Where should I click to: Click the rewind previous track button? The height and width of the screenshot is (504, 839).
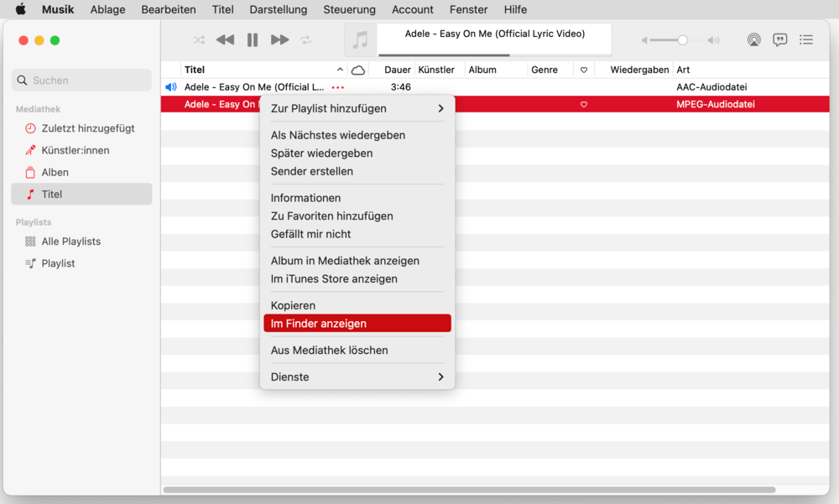[x=225, y=39]
